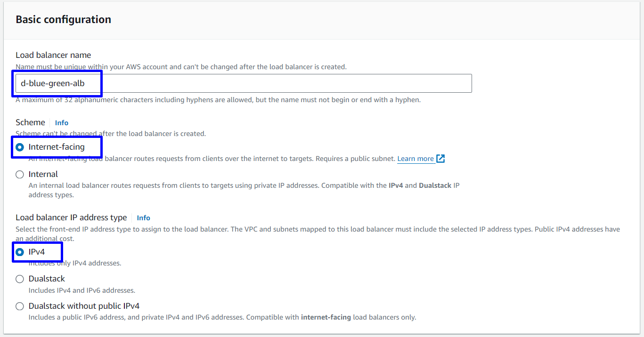Open Info link beside Load balancer IP address type
This screenshot has height=337, width=644.
pos(143,218)
